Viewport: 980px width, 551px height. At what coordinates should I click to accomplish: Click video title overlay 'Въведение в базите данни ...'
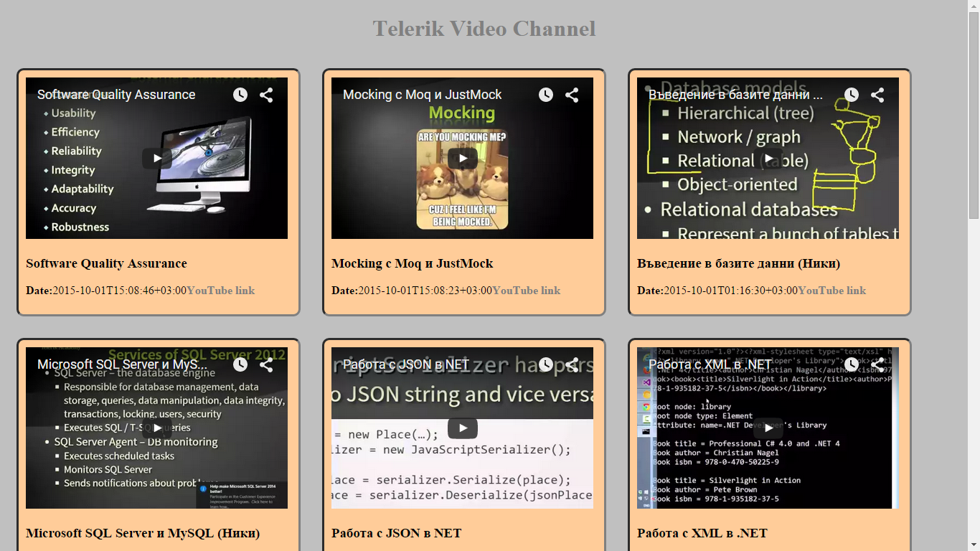[x=735, y=95]
